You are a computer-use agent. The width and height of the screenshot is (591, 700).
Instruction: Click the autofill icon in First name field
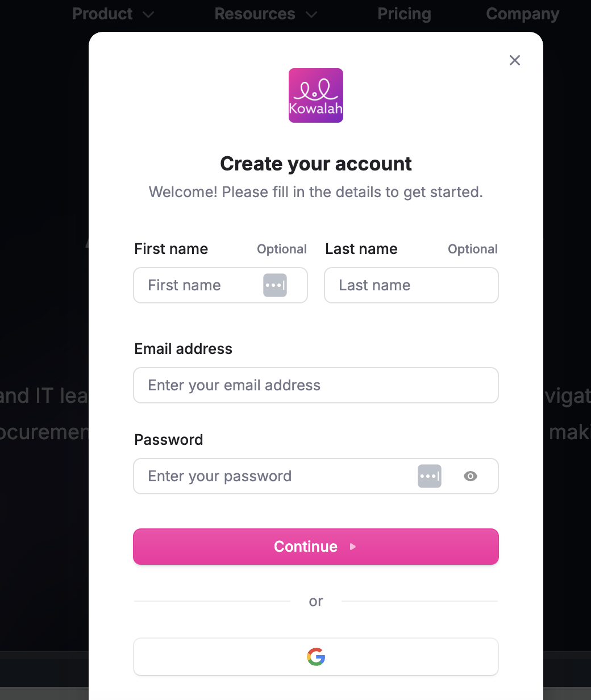coord(275,285)
